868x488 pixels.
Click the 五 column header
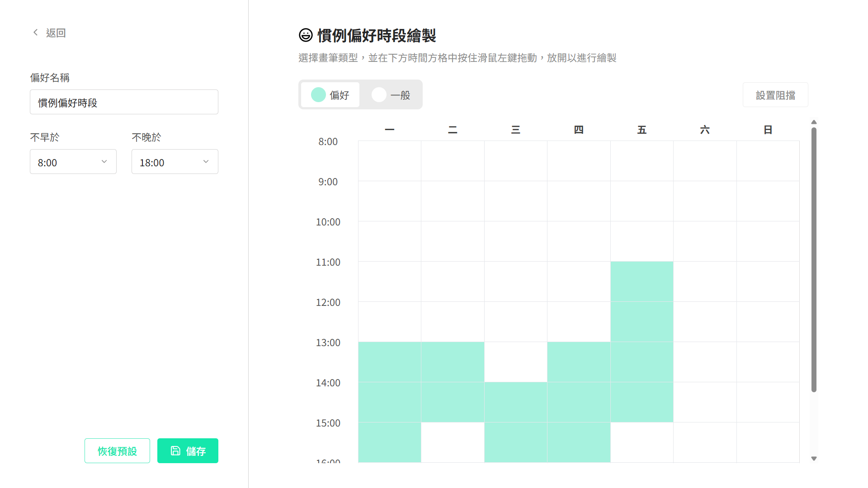click(x=642, y=130)
